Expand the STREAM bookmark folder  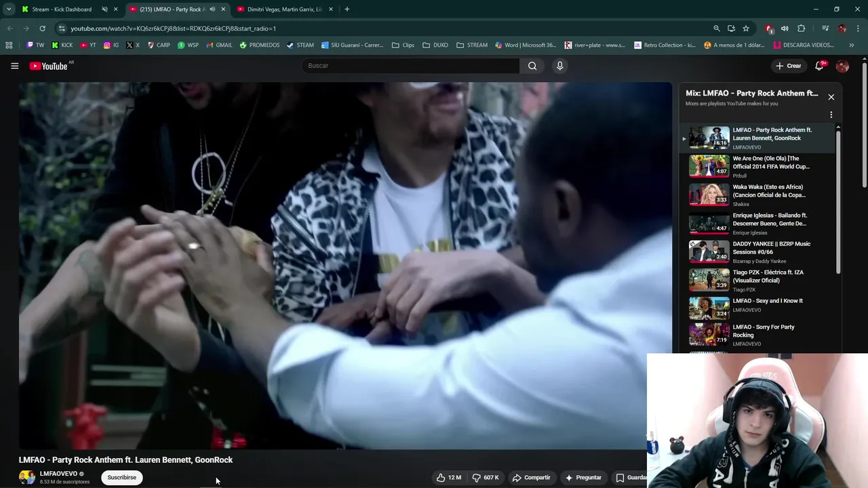(472, 45)
